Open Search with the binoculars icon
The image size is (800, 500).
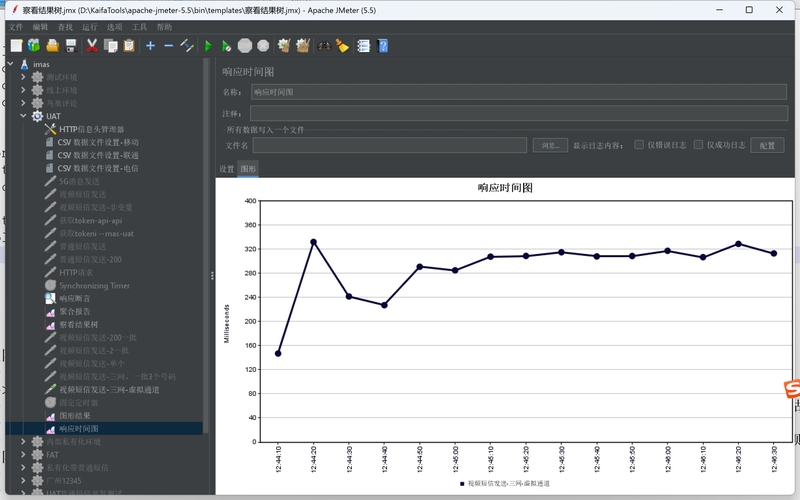[x=324, y=46]
